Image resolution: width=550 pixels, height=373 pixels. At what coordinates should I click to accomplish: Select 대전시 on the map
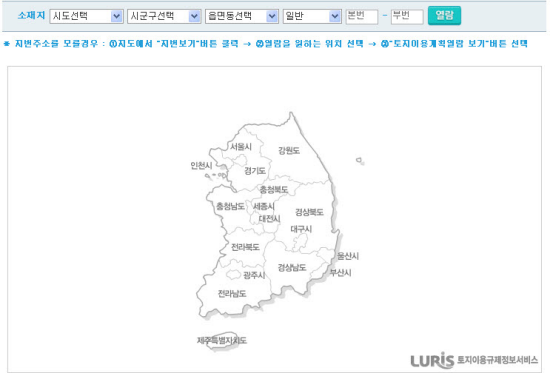269,219
